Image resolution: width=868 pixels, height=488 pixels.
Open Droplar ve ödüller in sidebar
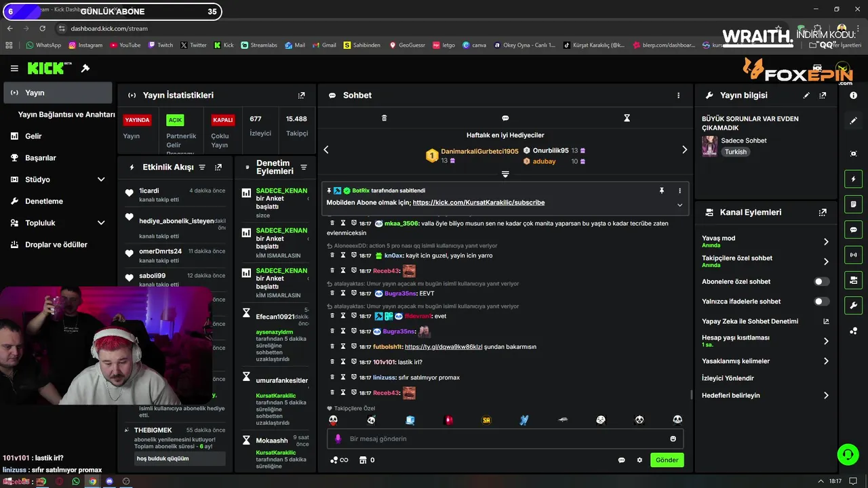(58, 245)
